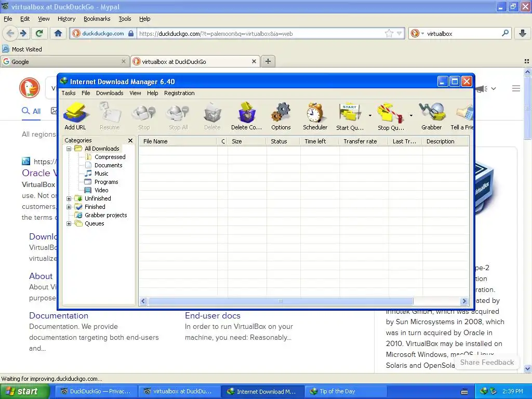The image size is (532, 399).
Task: Open the DuckDuckGo hamburger menu icon
Action: pyautogui.click(x=516, y=88)
